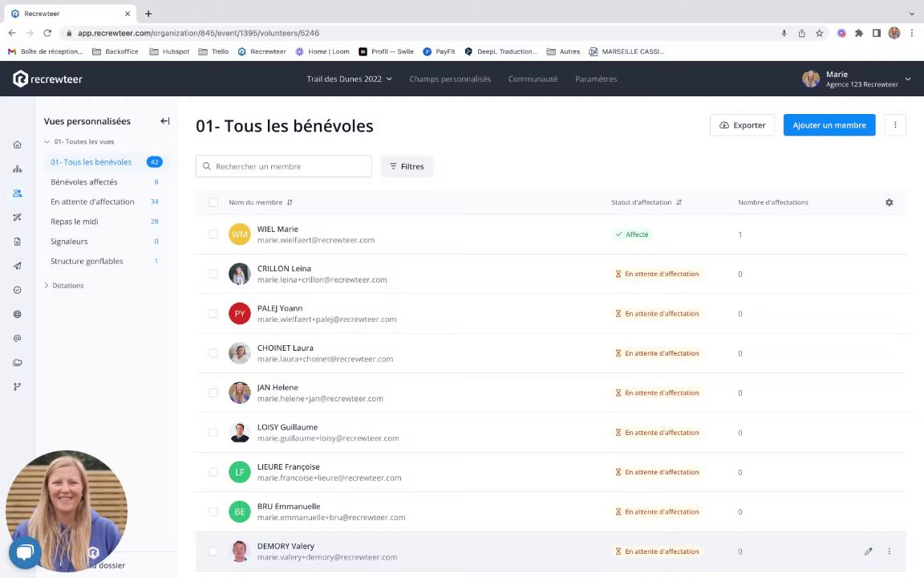The width and height of the screenshot is (924, 578).
Task: Open the three-dot menu on the DEMORY Valery row
Action: click(890, 552)
